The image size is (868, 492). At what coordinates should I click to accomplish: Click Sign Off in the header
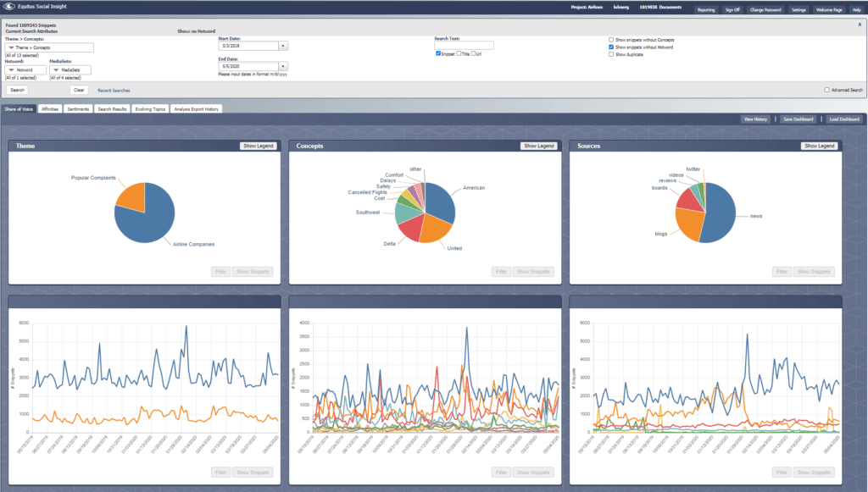click(732, 9)
